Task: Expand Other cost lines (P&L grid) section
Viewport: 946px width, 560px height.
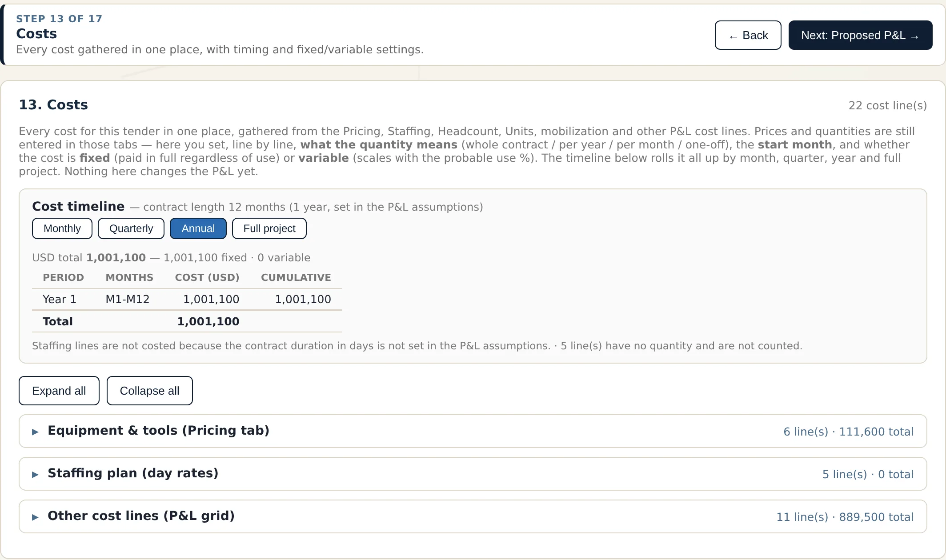Action: (x=473, y=516)
